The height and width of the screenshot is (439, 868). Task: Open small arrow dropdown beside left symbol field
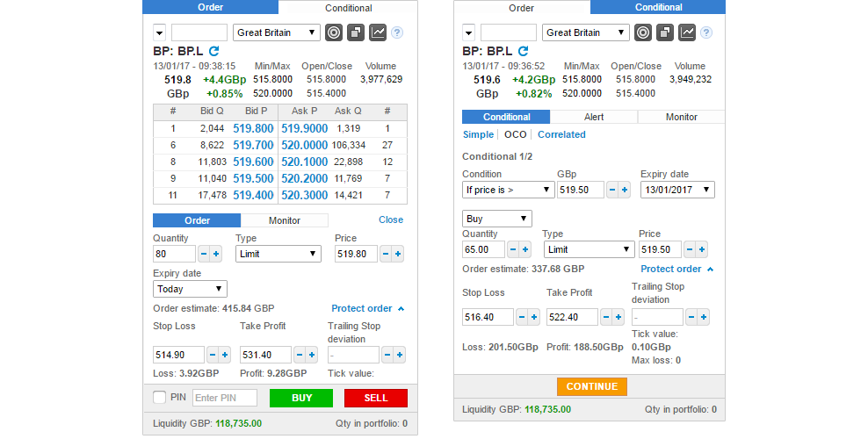159,32
